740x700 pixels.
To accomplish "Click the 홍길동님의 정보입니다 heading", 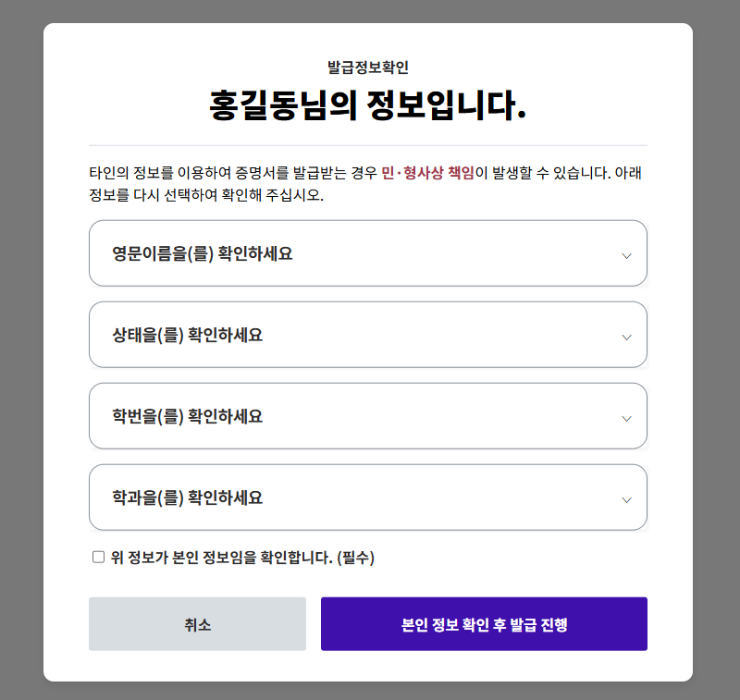I will click(367, 104).
